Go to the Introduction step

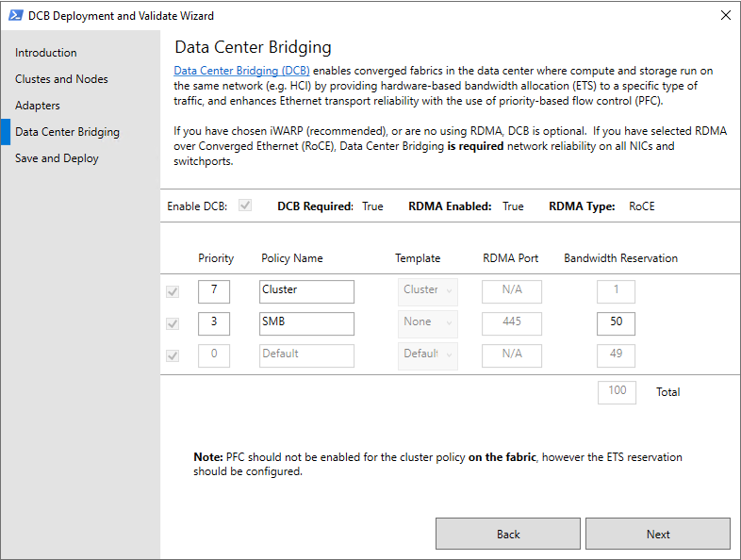pyautogui.click(x=46, y=53)
